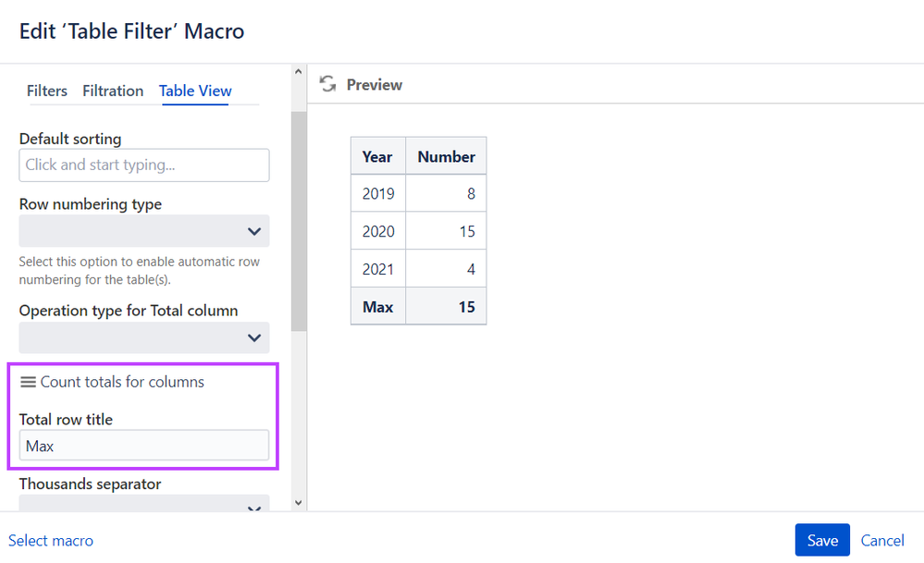This screenshot has height=563, width=924.
Task: Click the scroll up arrow in settings panel
Action: click(298, 72)
